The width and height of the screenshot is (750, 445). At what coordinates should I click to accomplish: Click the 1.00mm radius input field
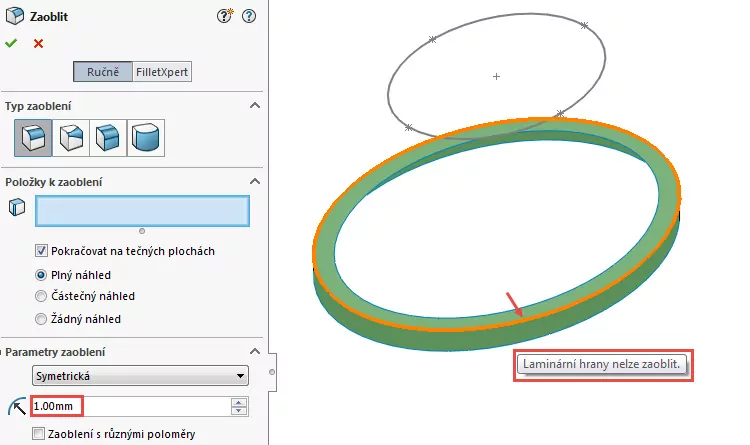pyautogui.click(x=131, y=406)
